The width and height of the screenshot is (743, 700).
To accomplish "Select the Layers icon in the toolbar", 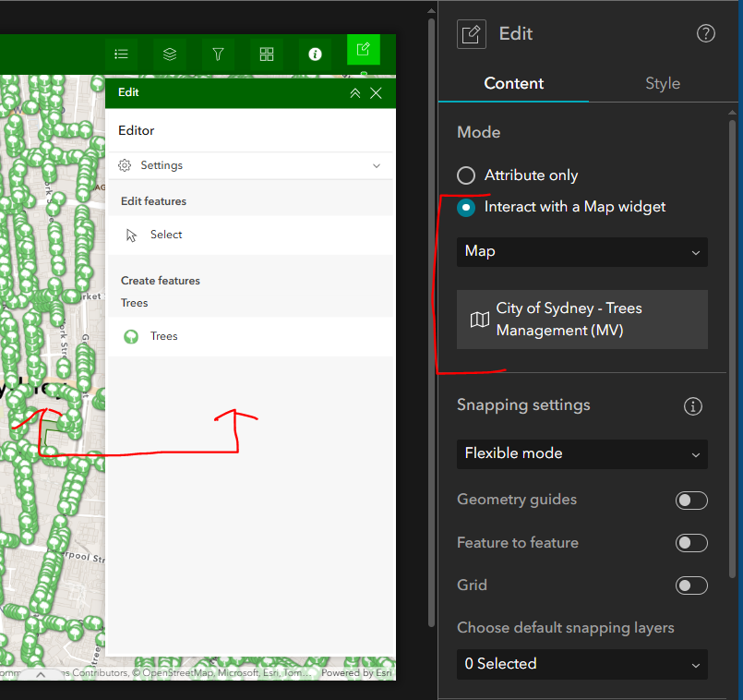I will pos(169,54).
